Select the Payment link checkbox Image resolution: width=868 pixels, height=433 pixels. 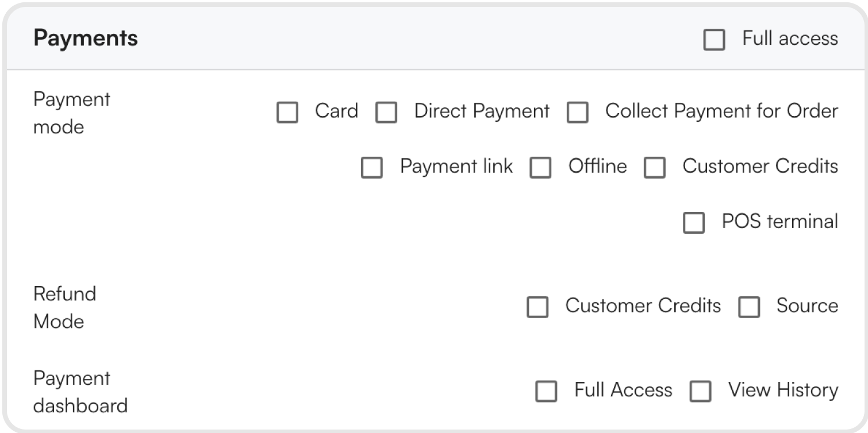[x=372, y=168]
